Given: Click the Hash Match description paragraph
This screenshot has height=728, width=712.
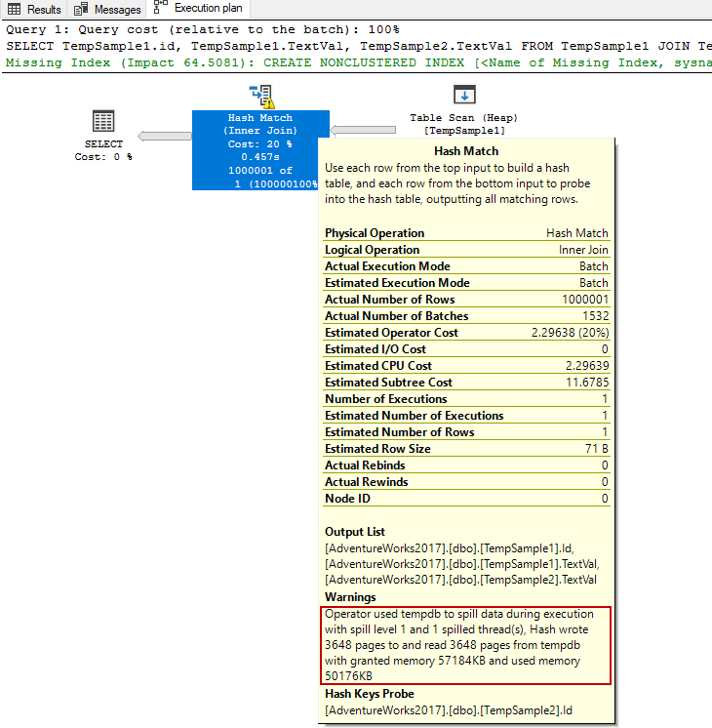Looking at the screenshot, I should (457, 183).
